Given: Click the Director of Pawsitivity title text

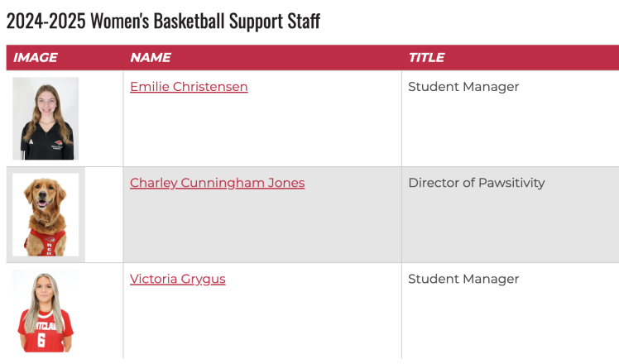Looking at the screenshot, I should click(476, 183).
